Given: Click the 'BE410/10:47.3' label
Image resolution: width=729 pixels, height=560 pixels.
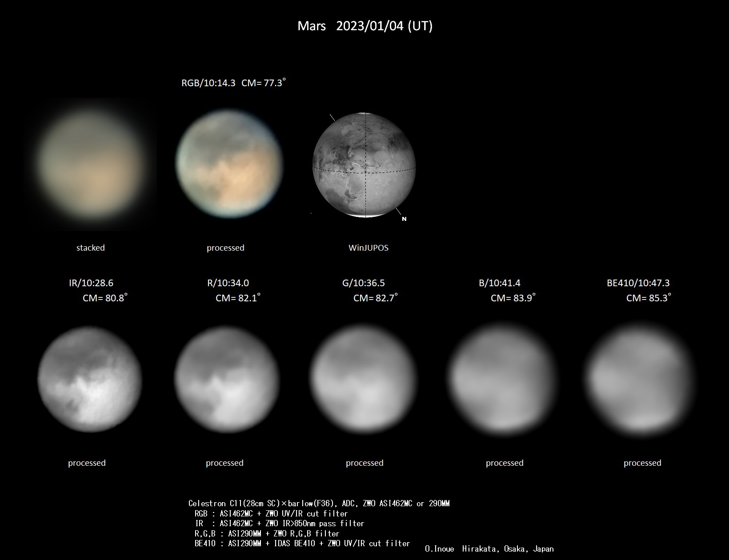Looking at the screenshot, I should (x=638, y=283).
